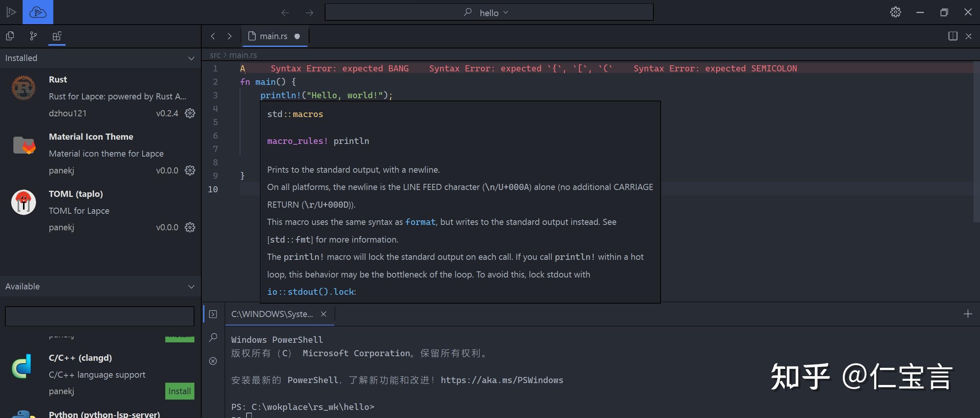Open settings gear for TOML taplo plugin
Screen dimensions: 980x418
tap(190, 227)
